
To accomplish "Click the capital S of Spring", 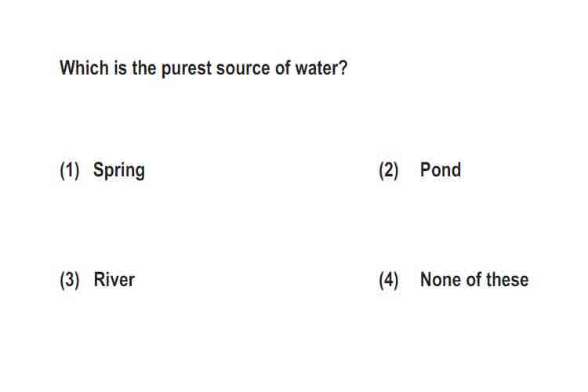I will (98, 170).
